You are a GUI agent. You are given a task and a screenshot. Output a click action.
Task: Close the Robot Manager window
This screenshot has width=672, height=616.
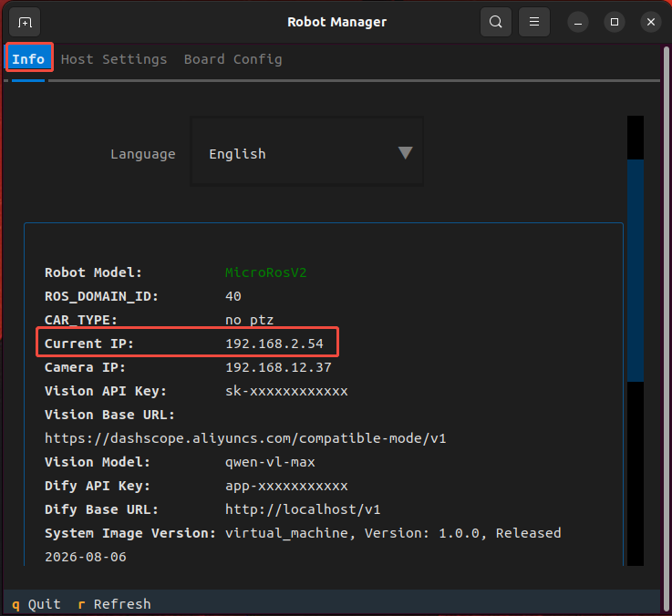[x=650, y=22]
